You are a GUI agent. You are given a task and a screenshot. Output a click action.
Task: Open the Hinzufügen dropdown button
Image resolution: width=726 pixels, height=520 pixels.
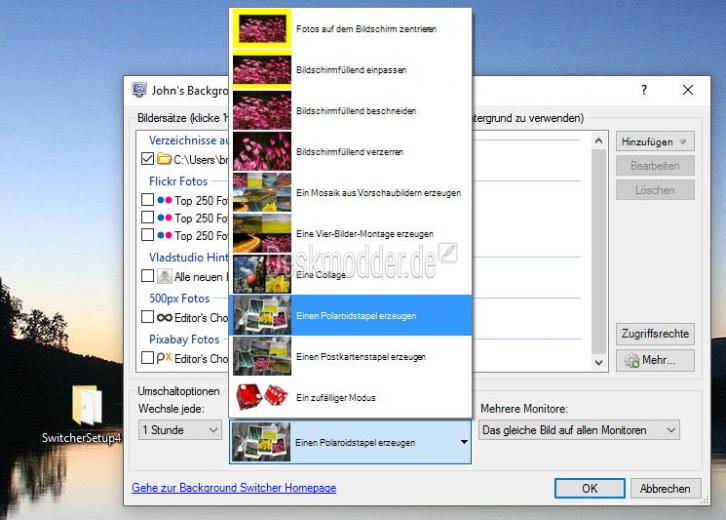pos(655,142)
